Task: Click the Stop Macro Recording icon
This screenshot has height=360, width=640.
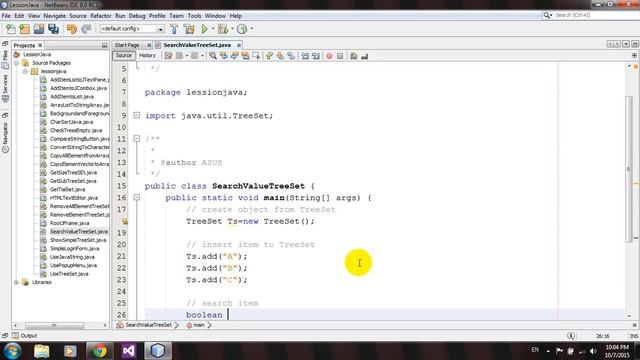Action: click(x=340, y=56)
